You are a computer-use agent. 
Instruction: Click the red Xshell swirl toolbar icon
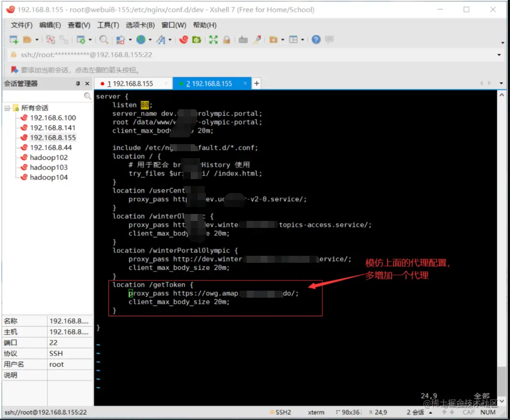(184, 40)
